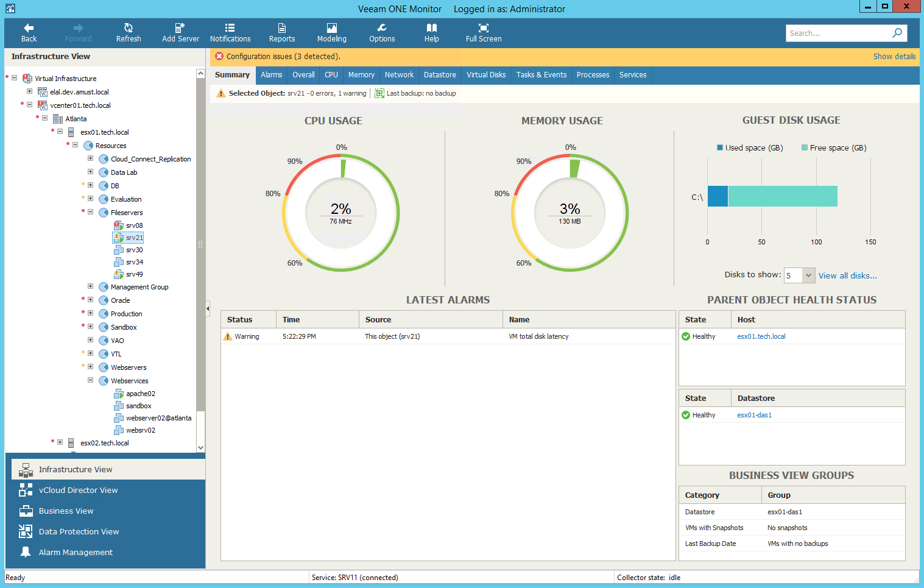This screenshot has width=924, height=588.
Task: Switch to the CPU tab
Action: [331, 75]
